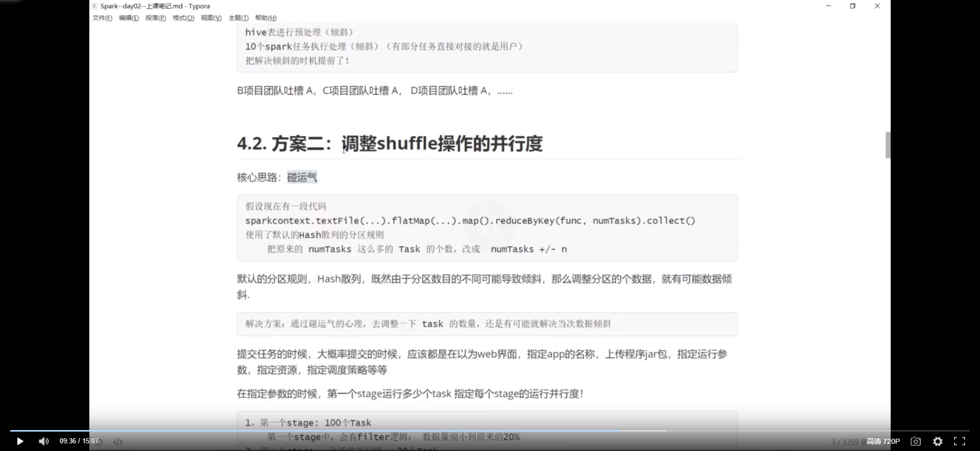Click the paragraph 默认的分区规则，Hash散列
The width and height of the screenshot is (980, 451).
point(484,287)
